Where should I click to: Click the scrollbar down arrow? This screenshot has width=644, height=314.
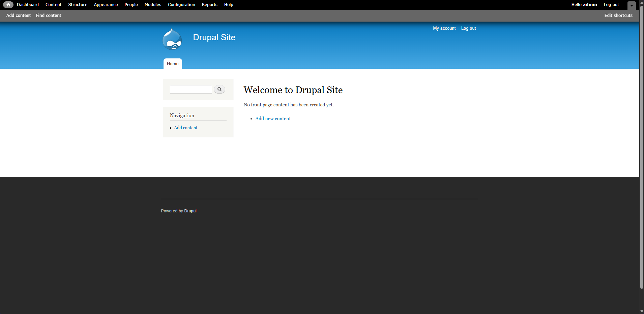point(642,311)
